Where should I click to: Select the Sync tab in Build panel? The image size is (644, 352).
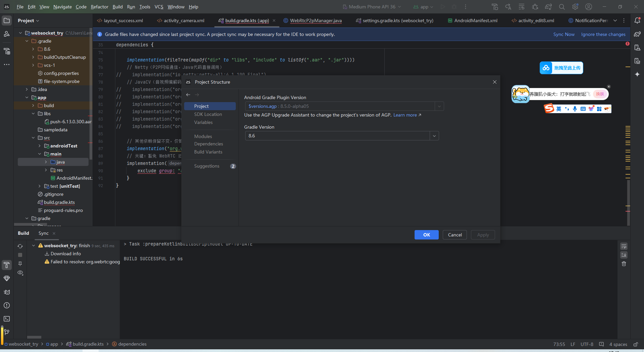tap(43, 233)
